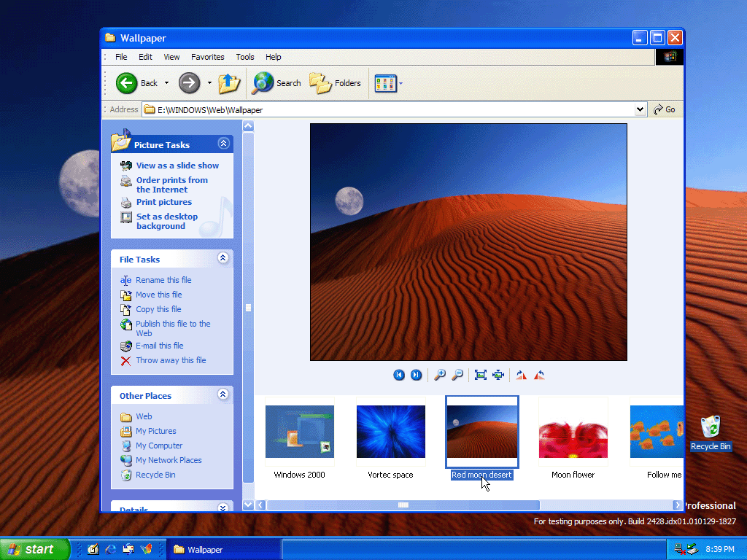This screenshot has width=747, height=560.
Task: Show the next image in the preview
Action: coord(416,376)
